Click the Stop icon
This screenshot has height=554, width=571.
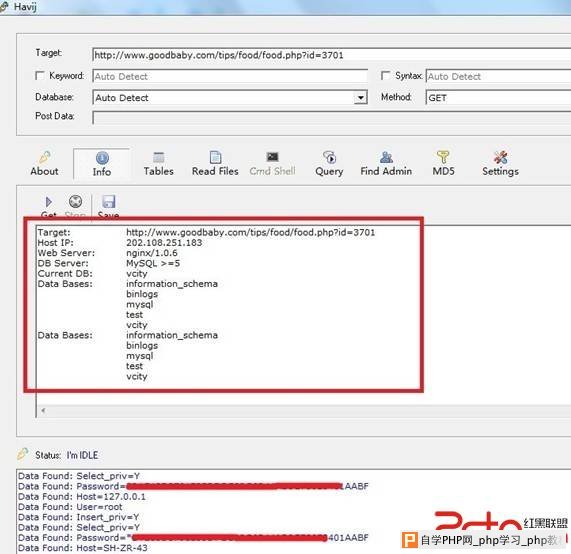point(75,201)
